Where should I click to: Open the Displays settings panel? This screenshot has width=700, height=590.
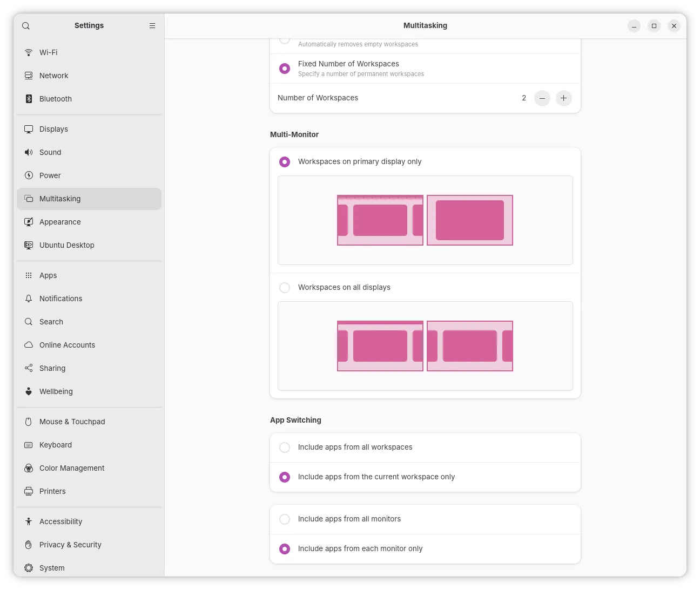[53, 129]
